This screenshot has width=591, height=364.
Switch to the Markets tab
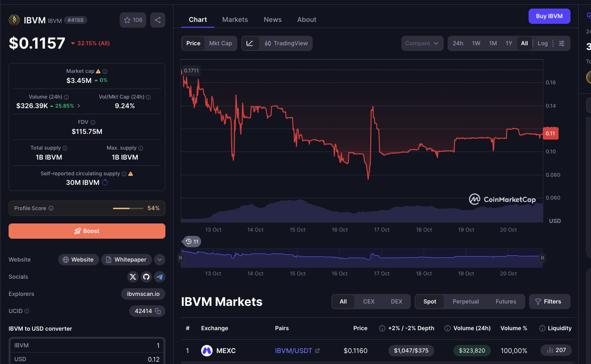point(235,20)
